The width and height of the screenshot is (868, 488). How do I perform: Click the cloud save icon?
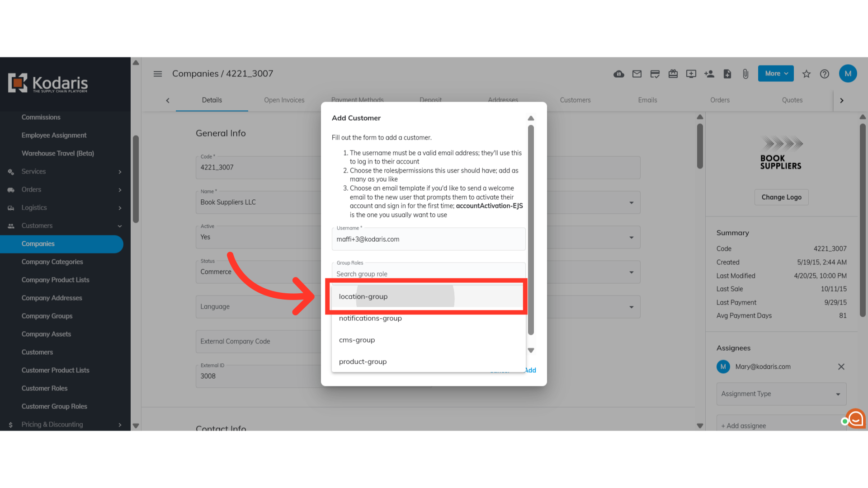pyautogui.click(x=618, y=74)
